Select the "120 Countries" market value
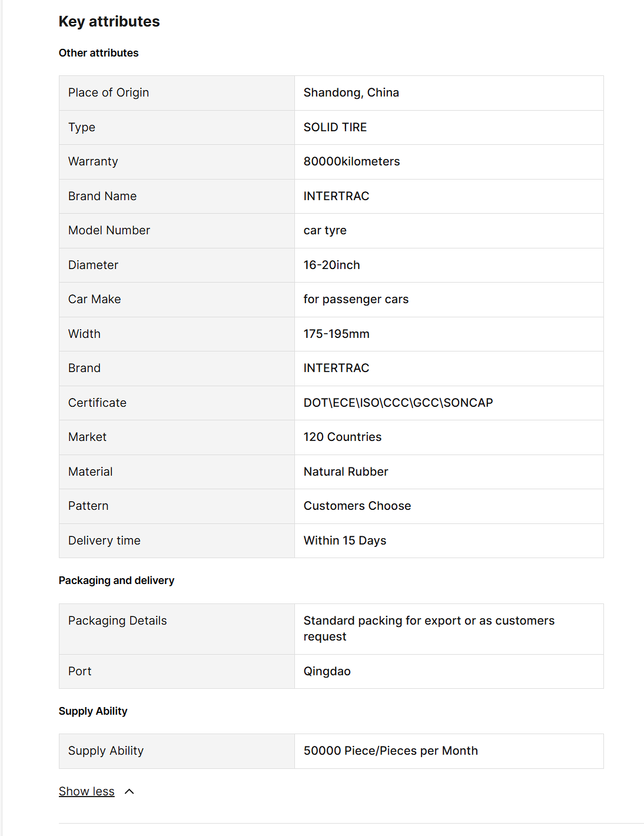The width and height of the screenshot is (644, 836). pos(342,437)
